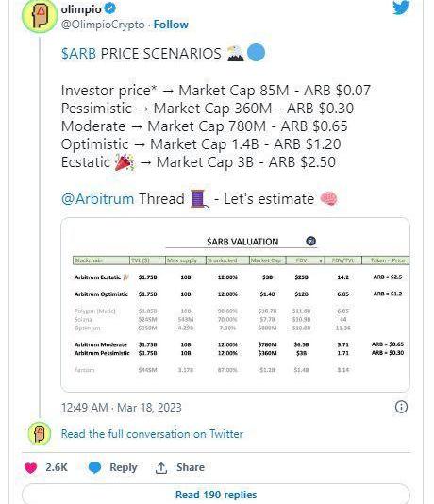Screen dimensions: 434x504
Task: Open the @Arbitrum mention
Action: click(x=97, y=199)
